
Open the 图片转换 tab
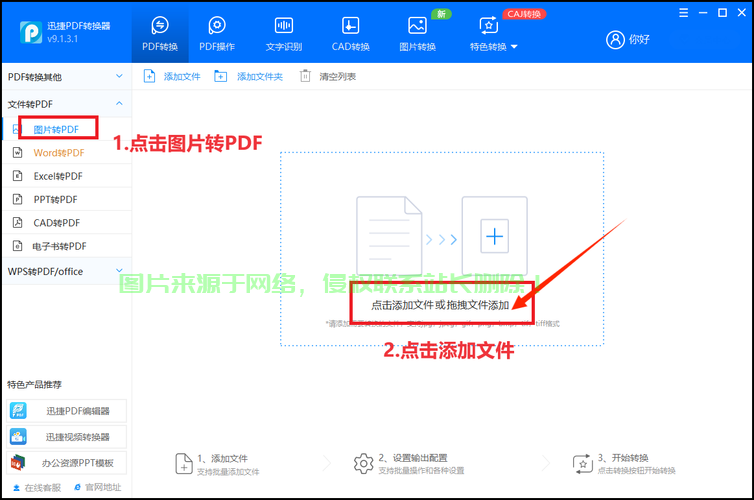pyautogui.click(x=417, y=35)
